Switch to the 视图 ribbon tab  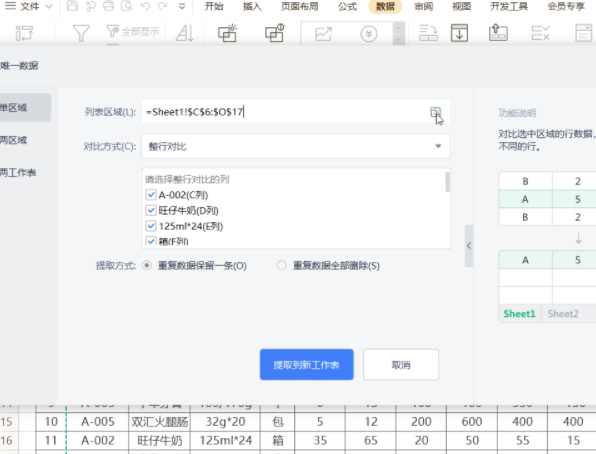461,6
